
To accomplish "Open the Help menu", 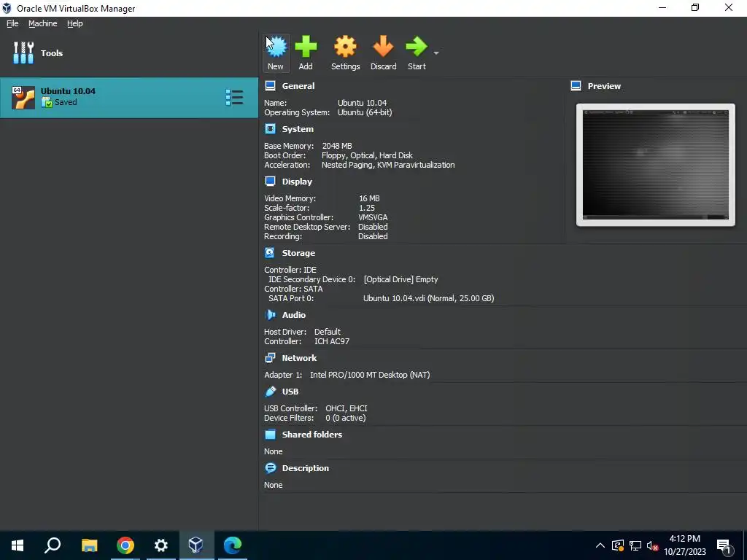I will [x=75, y=23].
